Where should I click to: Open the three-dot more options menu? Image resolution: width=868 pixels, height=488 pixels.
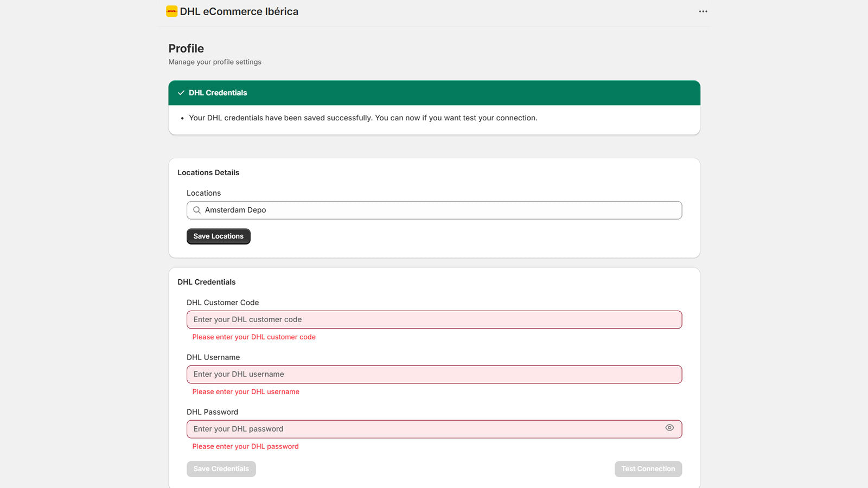click(x=703, y=11)
